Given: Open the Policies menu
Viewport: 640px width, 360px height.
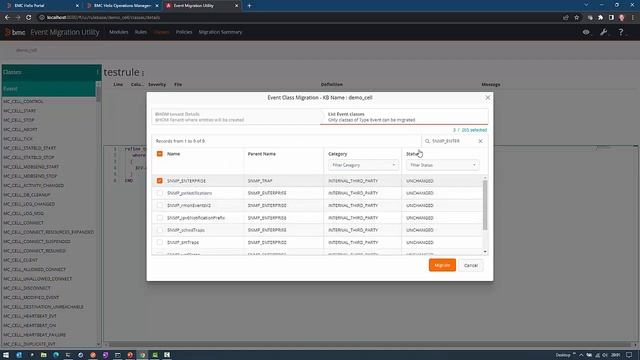Looking at the screenshot, I should click(184, 32).
